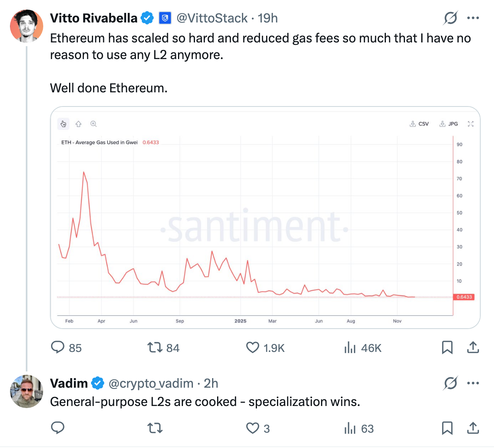Toggle retweet on Vadim's reply

tap(155, 428)
